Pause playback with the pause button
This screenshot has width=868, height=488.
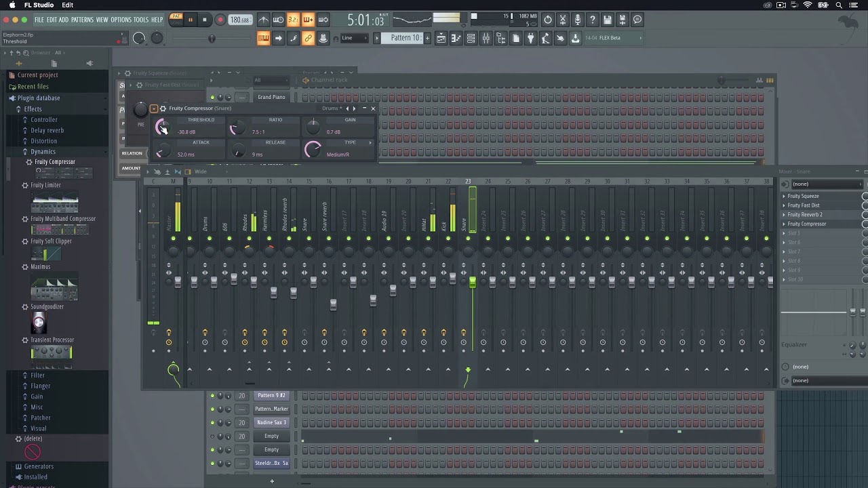tap(191, 20)
